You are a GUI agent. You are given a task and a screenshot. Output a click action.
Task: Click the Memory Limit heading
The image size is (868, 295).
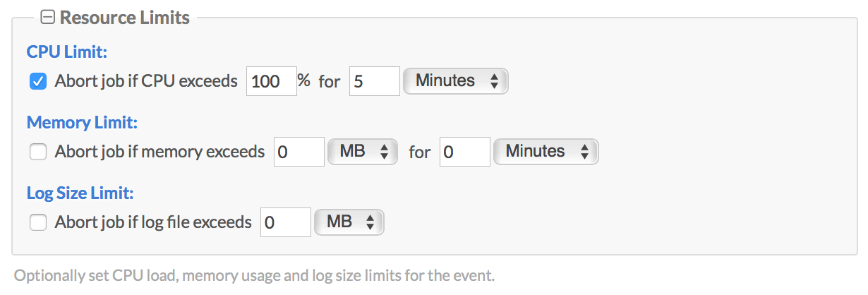click(x=82, y=122)
